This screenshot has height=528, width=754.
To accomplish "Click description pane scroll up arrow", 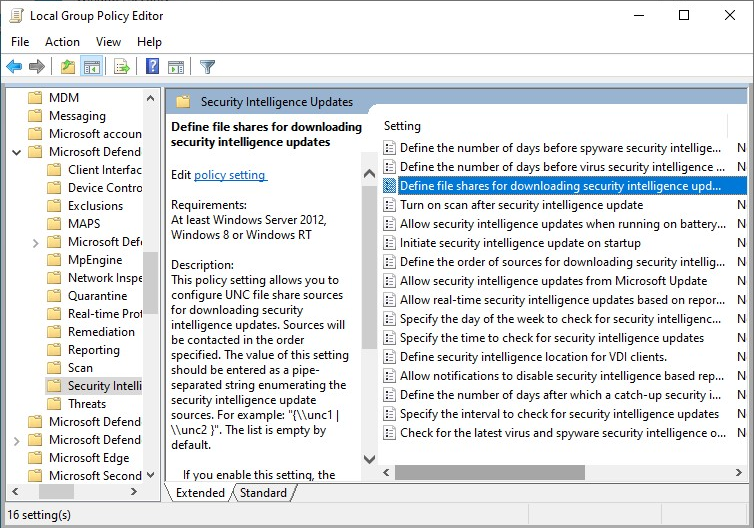I will point(369,173).
